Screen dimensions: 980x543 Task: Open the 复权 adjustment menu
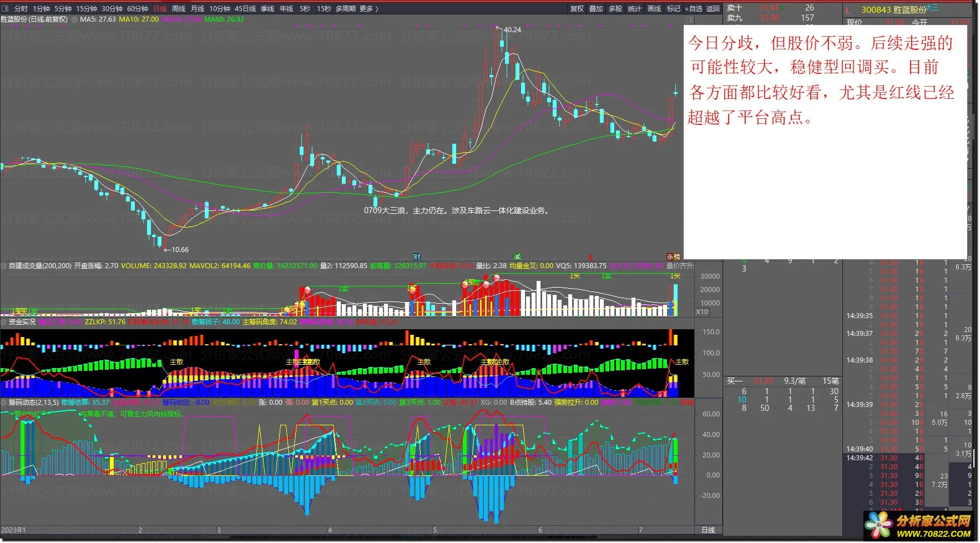(577, 9)
